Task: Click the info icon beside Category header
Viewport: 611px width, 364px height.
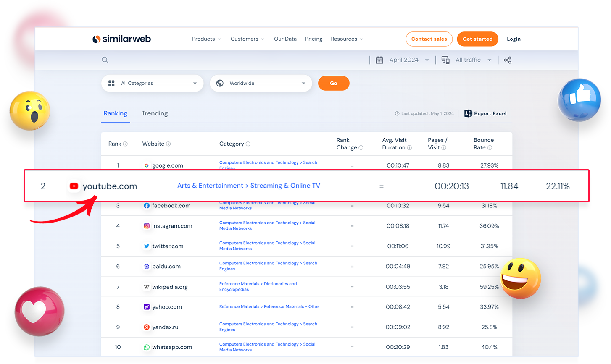Action: click(248, 144)
